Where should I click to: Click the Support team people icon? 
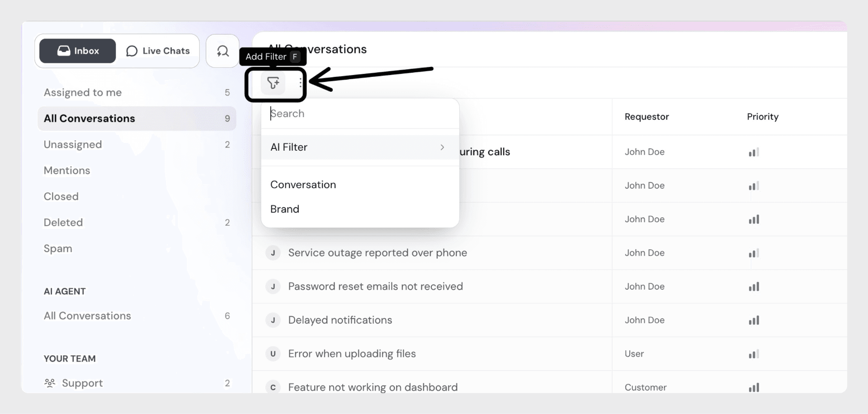point(50,383)
